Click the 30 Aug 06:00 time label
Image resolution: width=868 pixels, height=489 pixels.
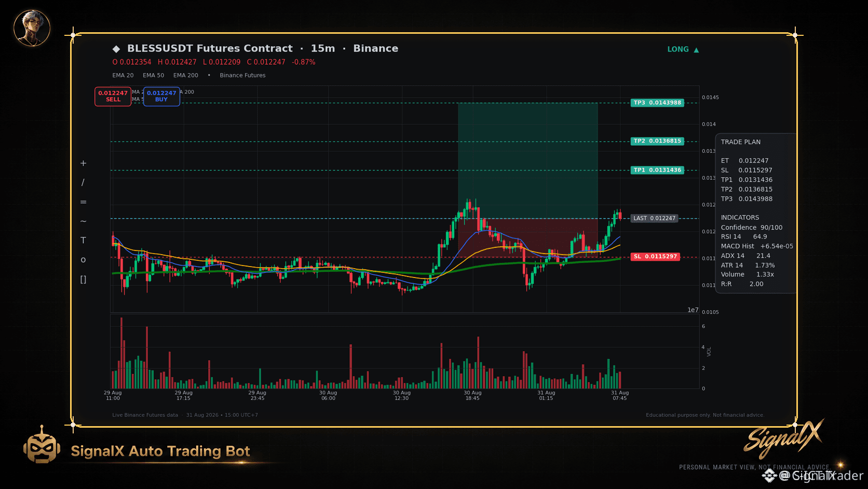[328, 395]
